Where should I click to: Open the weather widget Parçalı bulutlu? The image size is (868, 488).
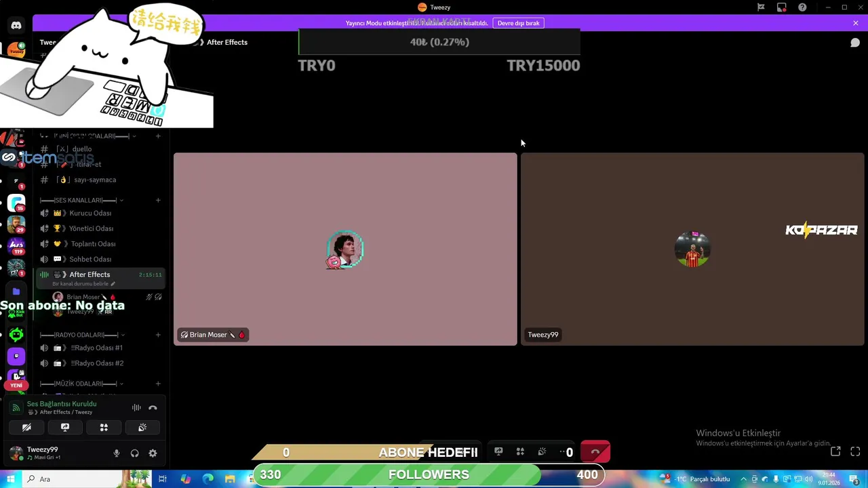tap(694, 479)
